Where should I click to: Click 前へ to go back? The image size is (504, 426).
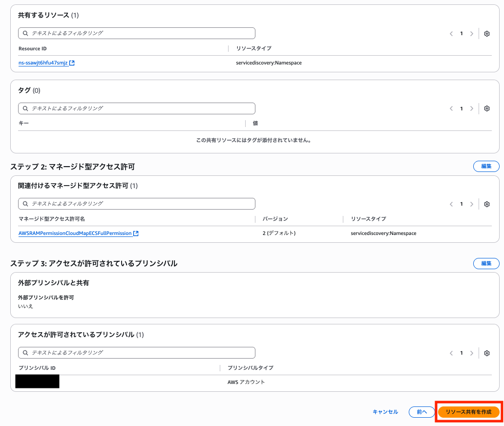[x=422, y=412]
